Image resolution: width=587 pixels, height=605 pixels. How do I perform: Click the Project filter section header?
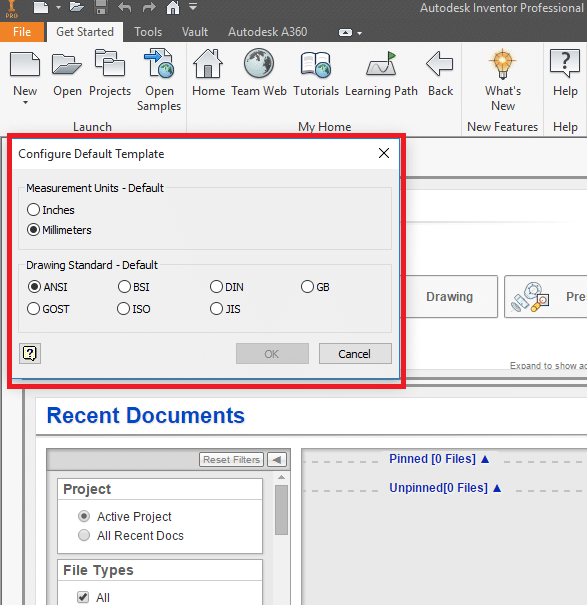pos(160,489)
